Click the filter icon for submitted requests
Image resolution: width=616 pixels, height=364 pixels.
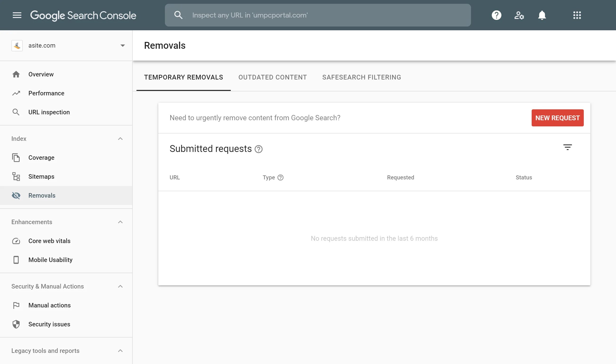[x=567, y=147]
